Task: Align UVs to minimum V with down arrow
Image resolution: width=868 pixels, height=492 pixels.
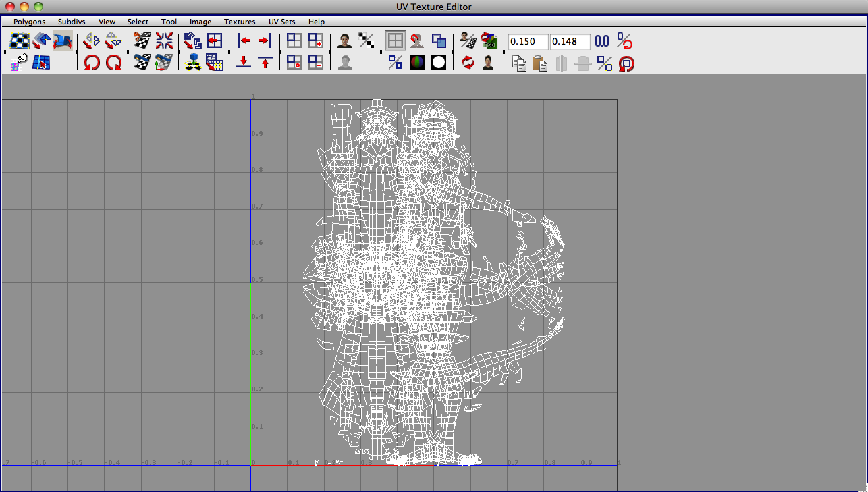Action: coord(243,62)
